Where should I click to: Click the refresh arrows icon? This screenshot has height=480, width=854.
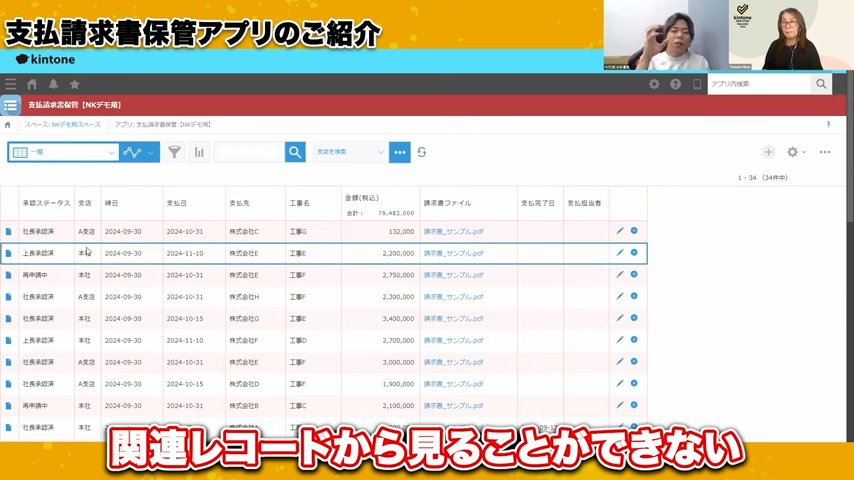pyautogui.click(x=422, y=152)
